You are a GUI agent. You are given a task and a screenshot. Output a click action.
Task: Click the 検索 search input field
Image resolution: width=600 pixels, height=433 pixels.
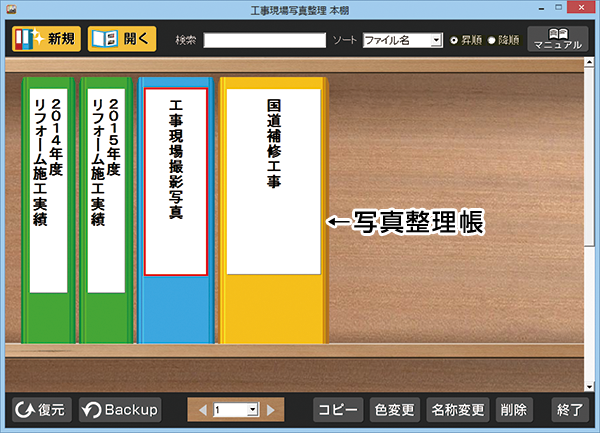click(x=264, y=40)
